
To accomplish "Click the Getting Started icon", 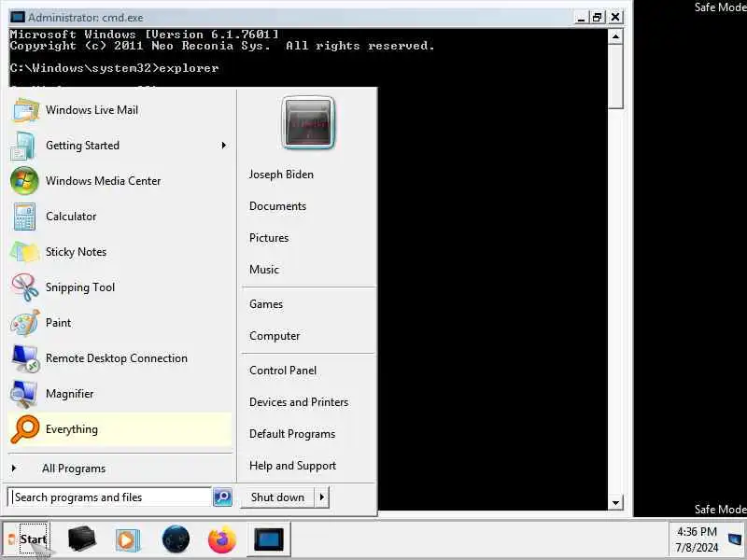I will point(23,146).
